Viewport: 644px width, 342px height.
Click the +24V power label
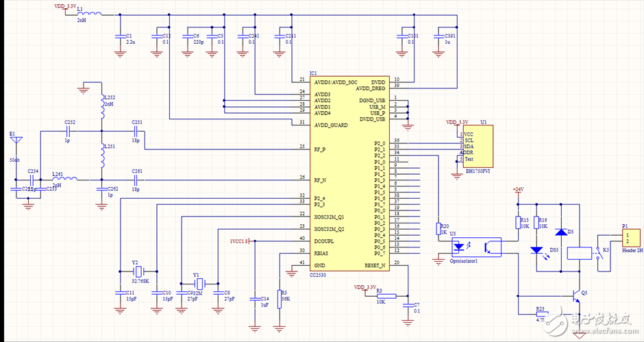(x=519, y=189)
